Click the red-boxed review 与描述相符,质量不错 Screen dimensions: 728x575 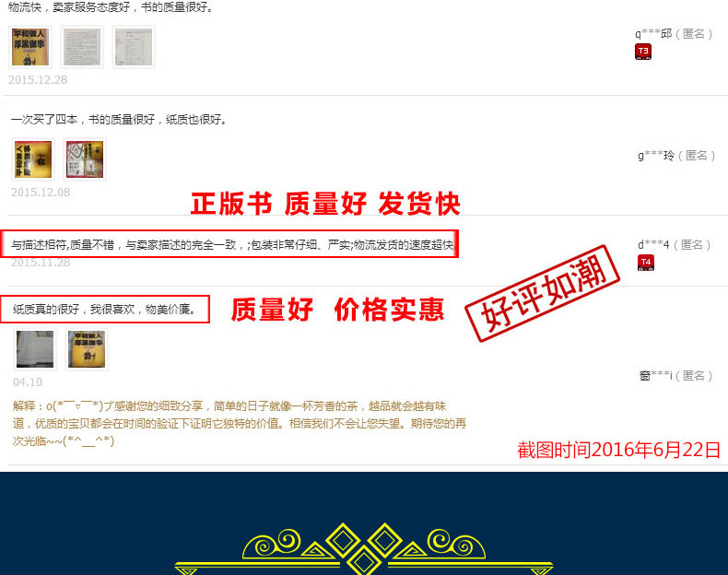(x=229, y=243)
